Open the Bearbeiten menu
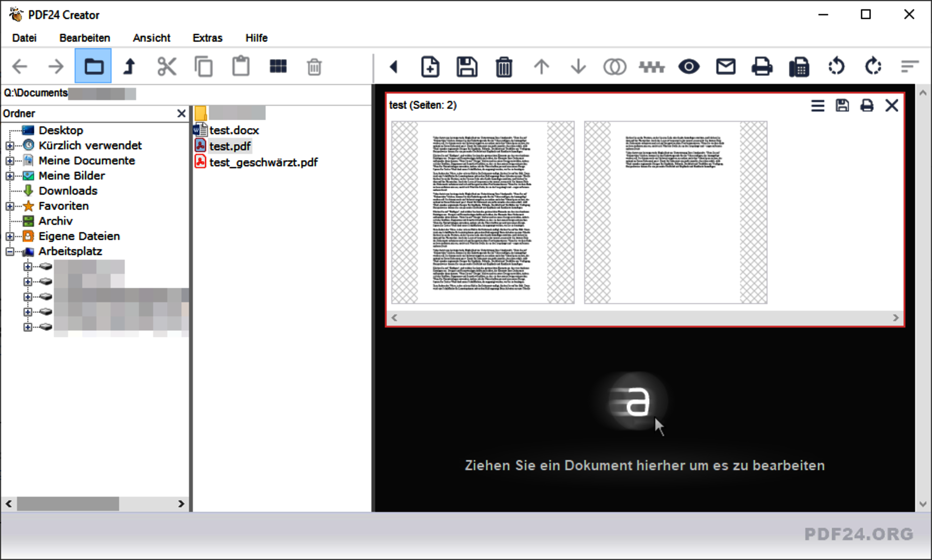The width and height of the screenshot is (932, 560). click(x=85, y=38)
